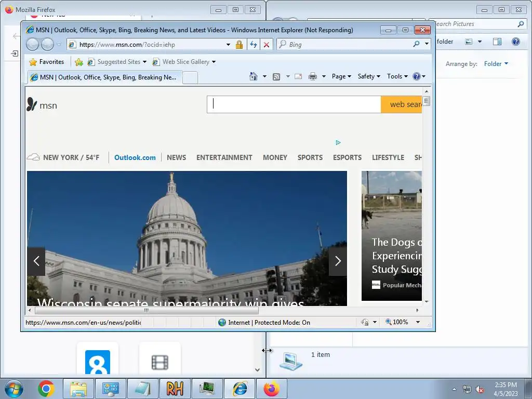
Task: Click the Bing search magnifier icon
Action: click(416, 44)
